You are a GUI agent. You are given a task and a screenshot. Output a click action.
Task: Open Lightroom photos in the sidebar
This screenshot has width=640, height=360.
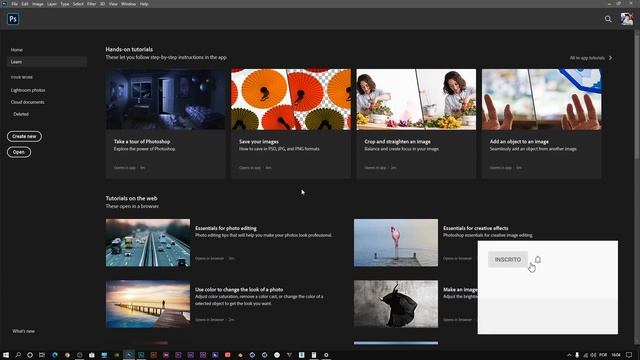coord(28,90)
